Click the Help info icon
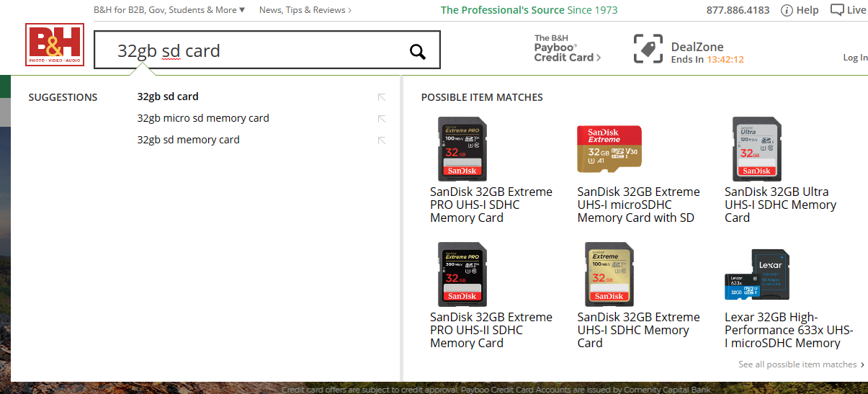 click(787, 10)
